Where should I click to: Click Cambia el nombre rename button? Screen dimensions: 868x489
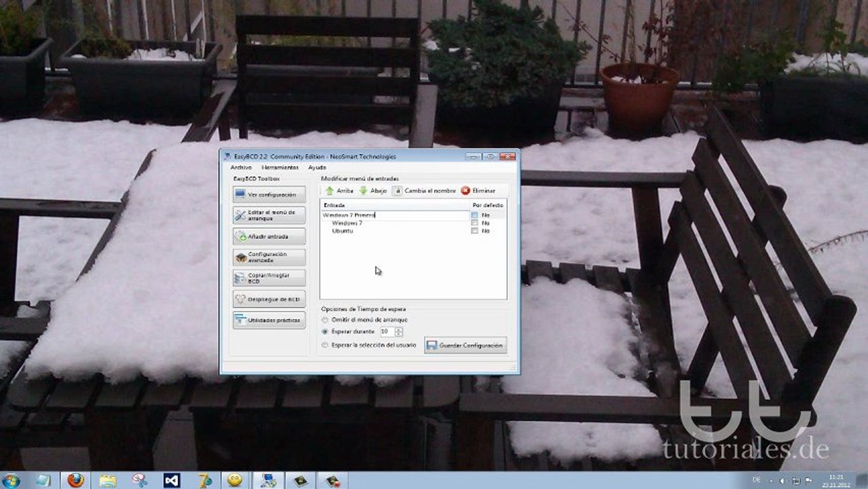coord(424,191)
